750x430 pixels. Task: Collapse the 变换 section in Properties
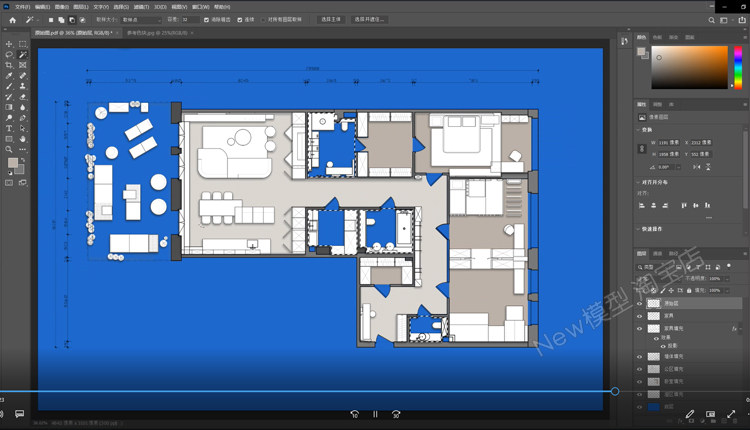pos(638,129)
